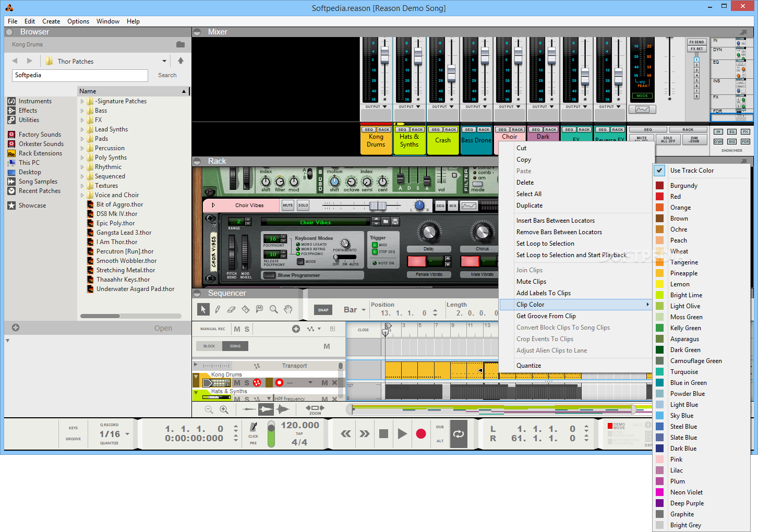Click the Open button in Browser
This screenshot has height=532, width=758.
[163, 328]
